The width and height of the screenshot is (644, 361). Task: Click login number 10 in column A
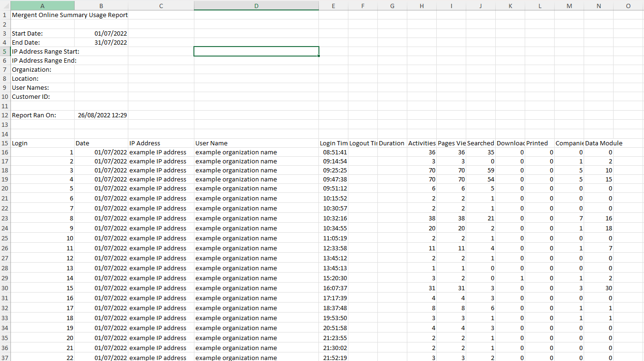pyautogui.click(x=42, y=238)
